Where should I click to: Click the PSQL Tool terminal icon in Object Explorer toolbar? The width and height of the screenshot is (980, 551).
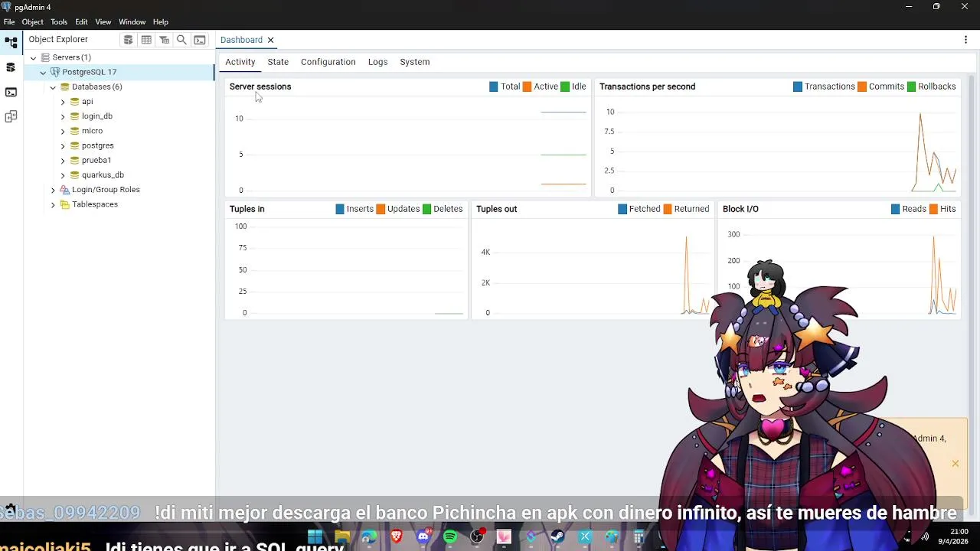(x=200, y=40)
